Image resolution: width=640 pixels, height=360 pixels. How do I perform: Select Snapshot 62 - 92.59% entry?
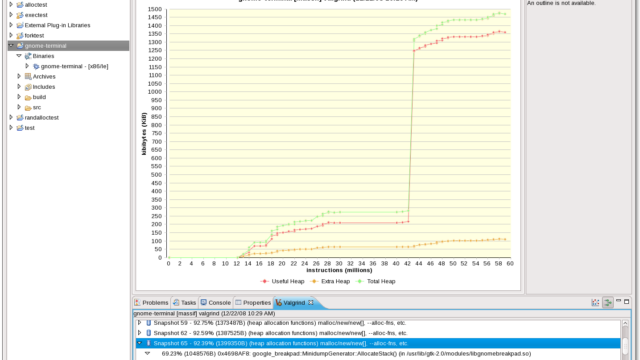pos(280,333)
